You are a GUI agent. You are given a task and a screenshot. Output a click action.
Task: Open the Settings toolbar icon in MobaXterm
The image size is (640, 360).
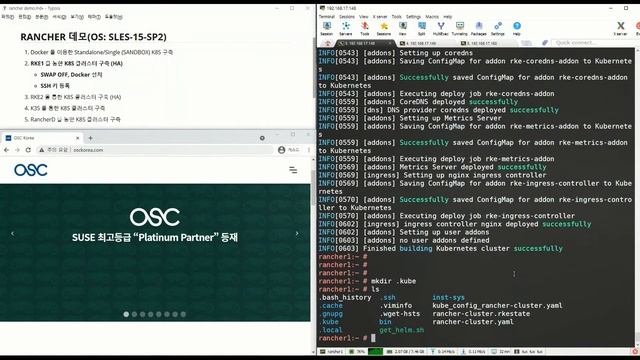498,29
